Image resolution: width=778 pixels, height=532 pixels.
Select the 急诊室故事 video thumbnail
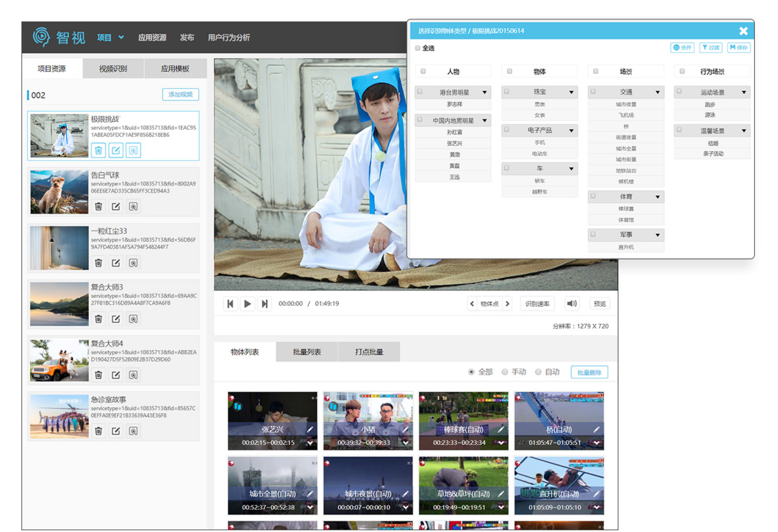pyautogui.click(x=59, y=417)
